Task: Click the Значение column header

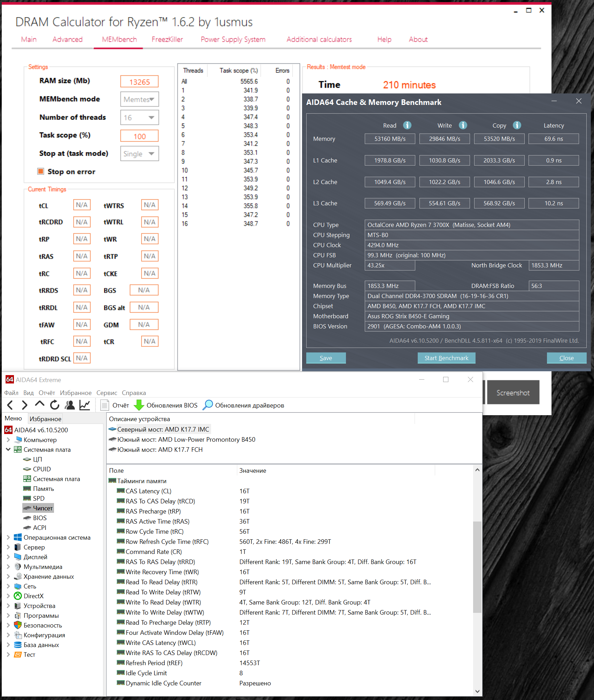Action: click(x=336, y=471)
